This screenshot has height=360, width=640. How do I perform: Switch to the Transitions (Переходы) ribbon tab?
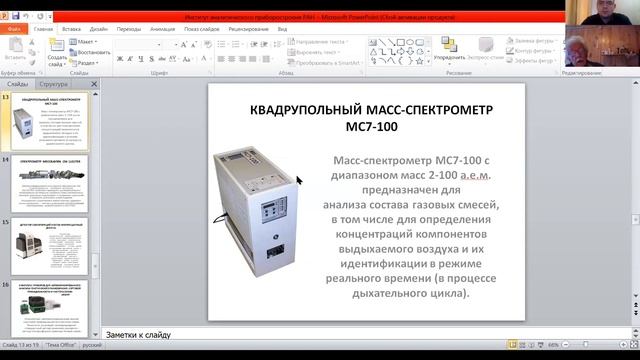[x=129, y=29]
